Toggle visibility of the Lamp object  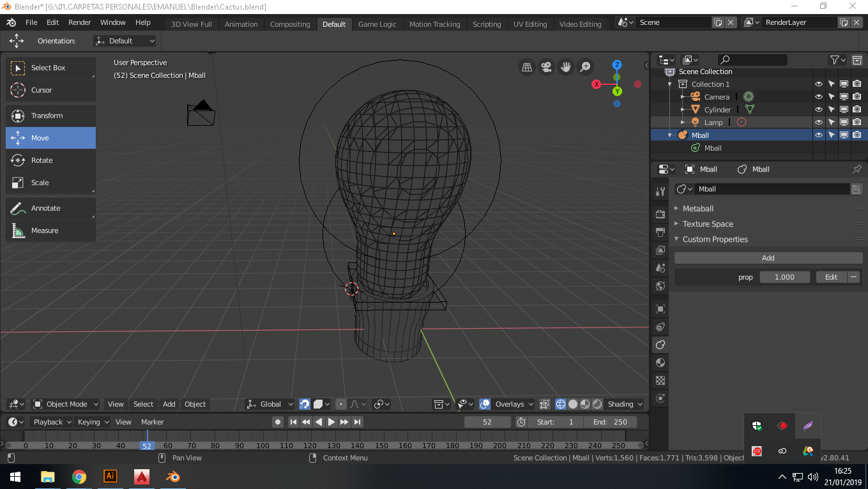[x=818, y=123]
